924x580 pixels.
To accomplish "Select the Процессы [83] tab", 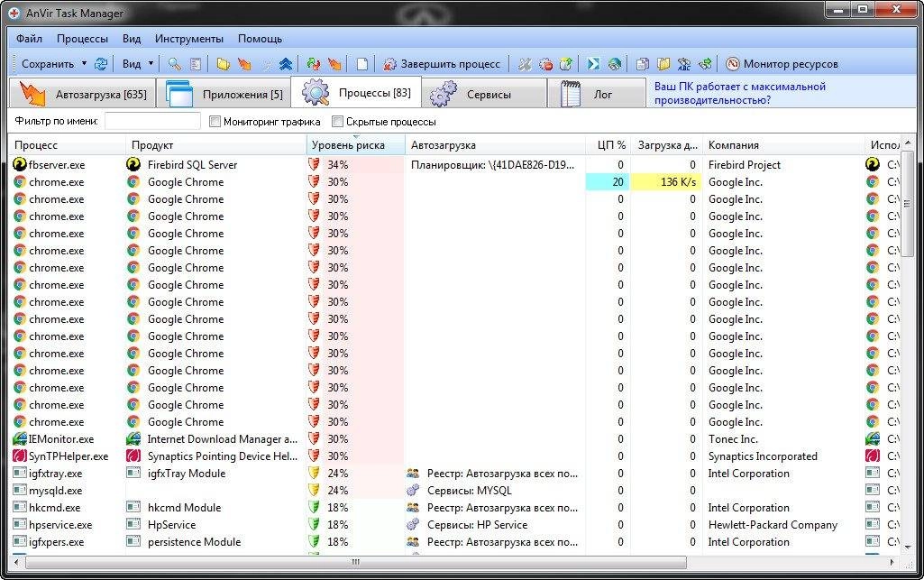I will pyautogui.click(x=356, y=92).
